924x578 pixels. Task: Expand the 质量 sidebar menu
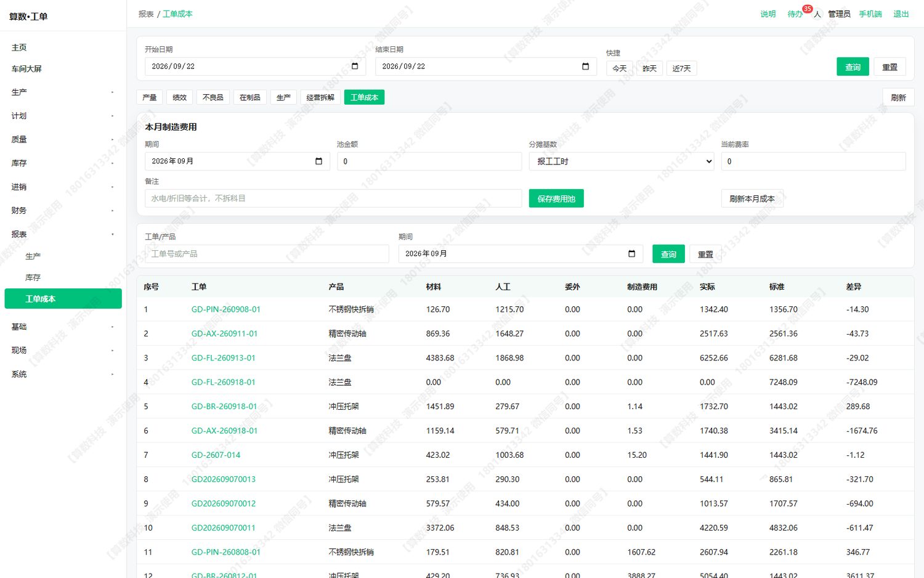(x=63, y=139)
